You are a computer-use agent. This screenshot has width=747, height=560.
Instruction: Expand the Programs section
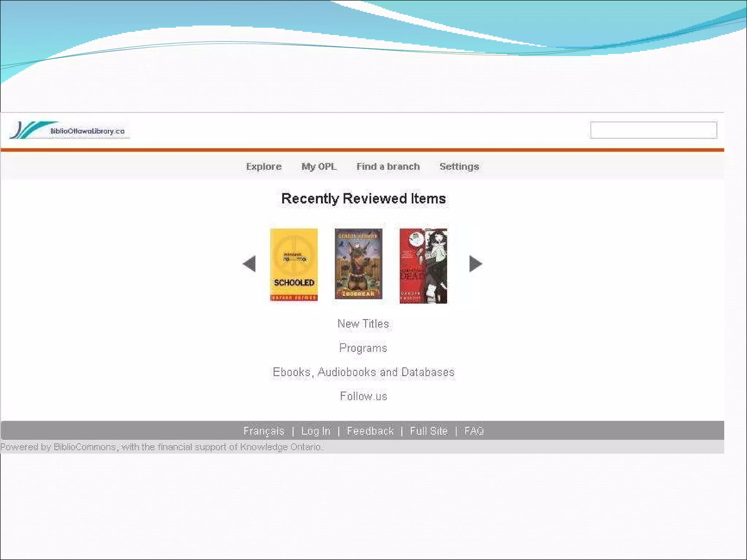[363, 348]
